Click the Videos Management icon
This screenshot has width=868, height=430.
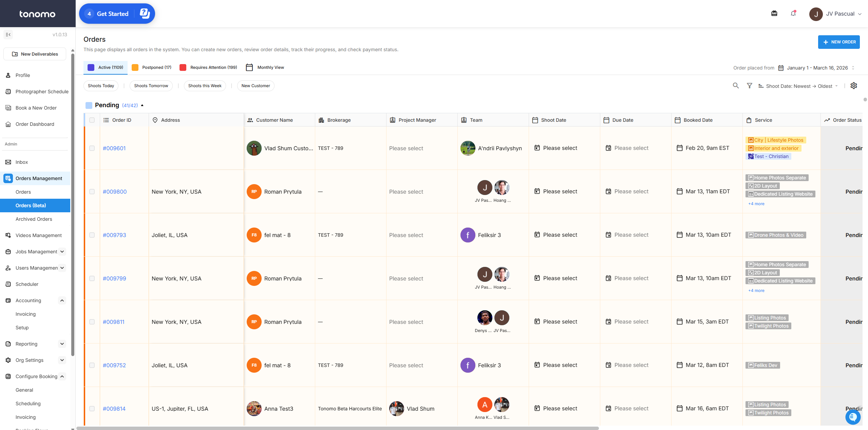[8, 235]
